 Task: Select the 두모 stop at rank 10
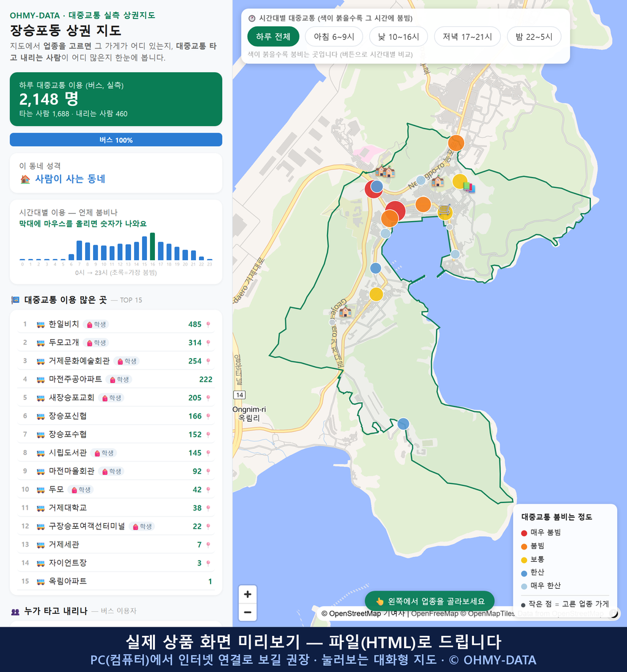click(x=56, y=490)
